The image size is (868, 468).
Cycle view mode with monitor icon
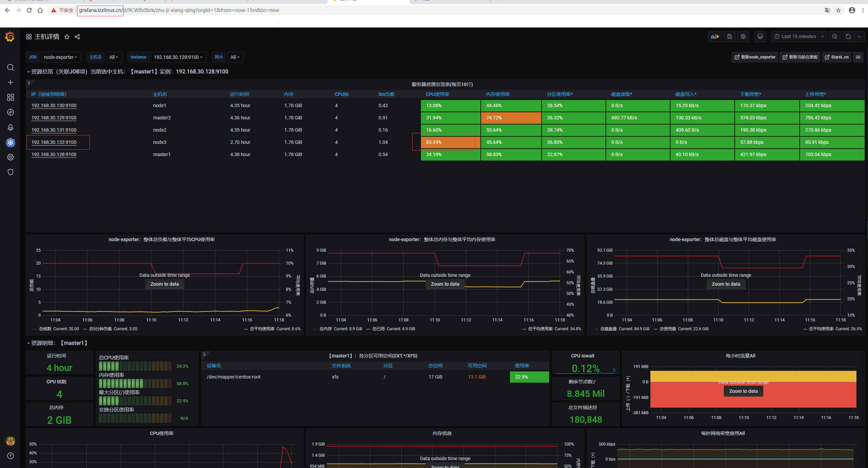(760, 36)
